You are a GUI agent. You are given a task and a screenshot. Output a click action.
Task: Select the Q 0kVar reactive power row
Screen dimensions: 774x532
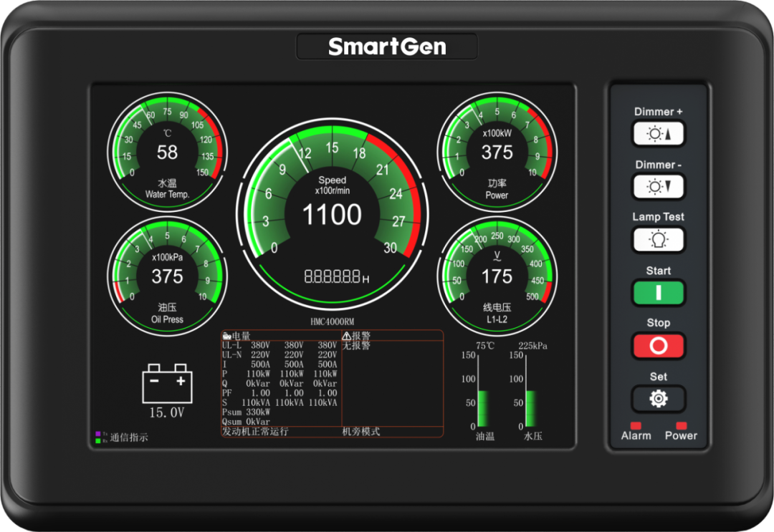coord(279,384)
